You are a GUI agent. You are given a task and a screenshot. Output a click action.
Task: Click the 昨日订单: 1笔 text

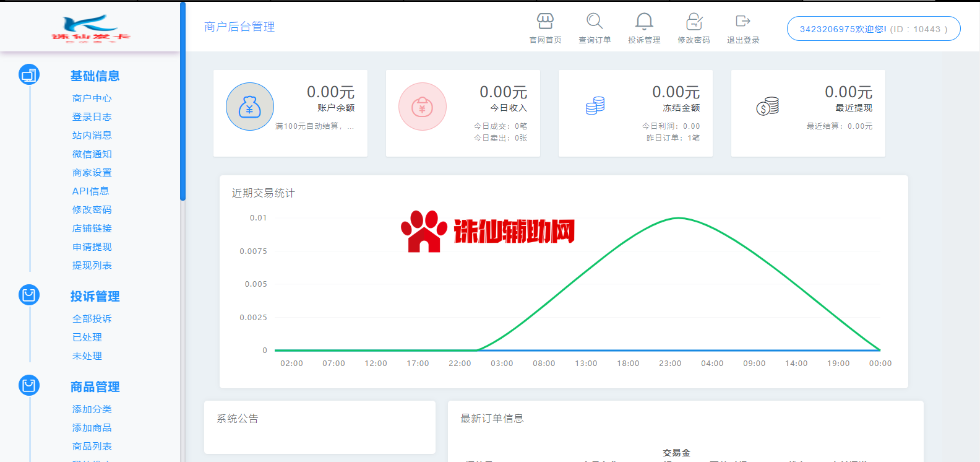673,137
